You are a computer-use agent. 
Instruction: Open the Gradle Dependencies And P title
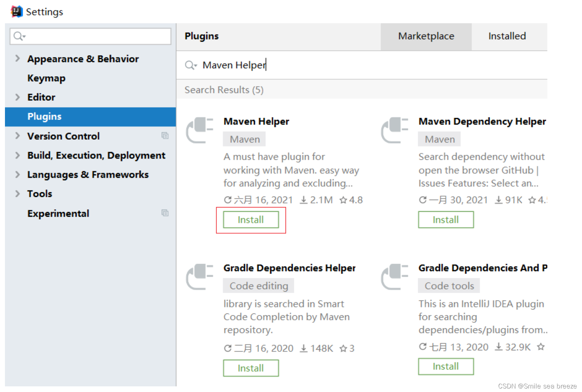pyautogui.click(x=483, y=268)
